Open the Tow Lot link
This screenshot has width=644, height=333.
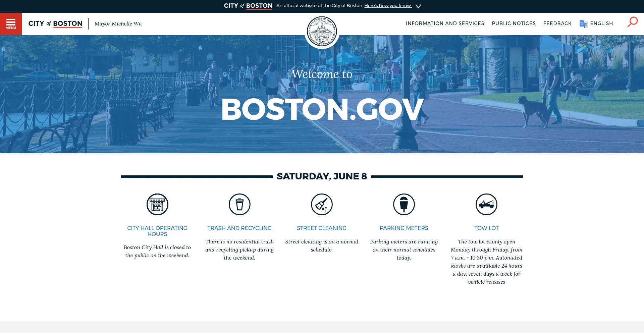pyautogui.click(x=486, y=228)
